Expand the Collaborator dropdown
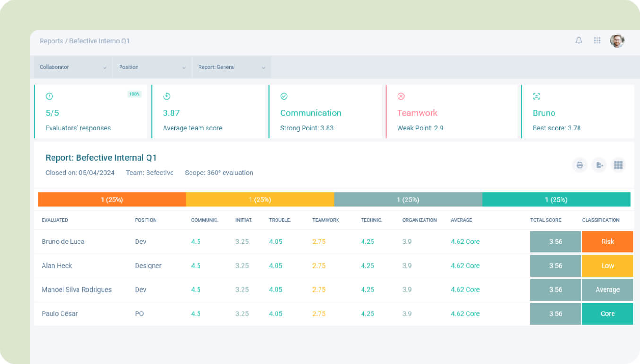 [73, 67]
